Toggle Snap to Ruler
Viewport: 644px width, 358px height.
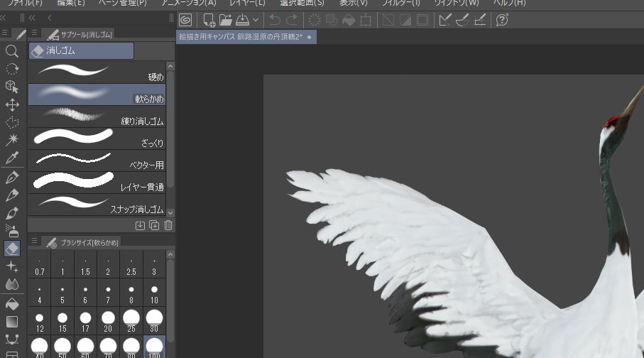click(444, 20)
